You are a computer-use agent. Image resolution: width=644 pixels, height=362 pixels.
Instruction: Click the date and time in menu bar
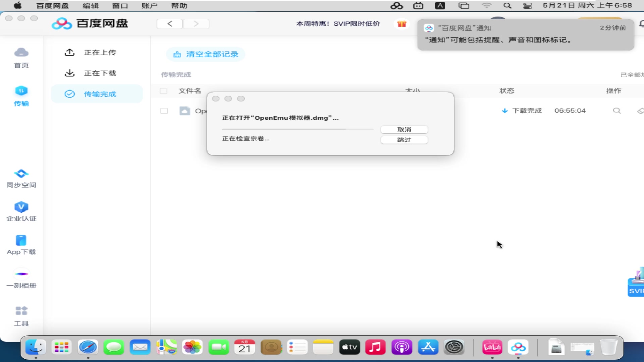[587, 6]
